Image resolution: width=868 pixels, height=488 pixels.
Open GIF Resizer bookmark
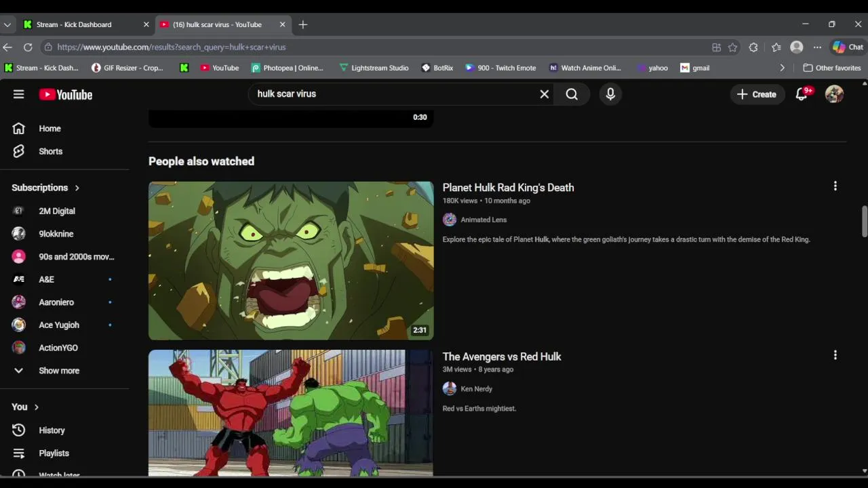(x=127, y=68)
